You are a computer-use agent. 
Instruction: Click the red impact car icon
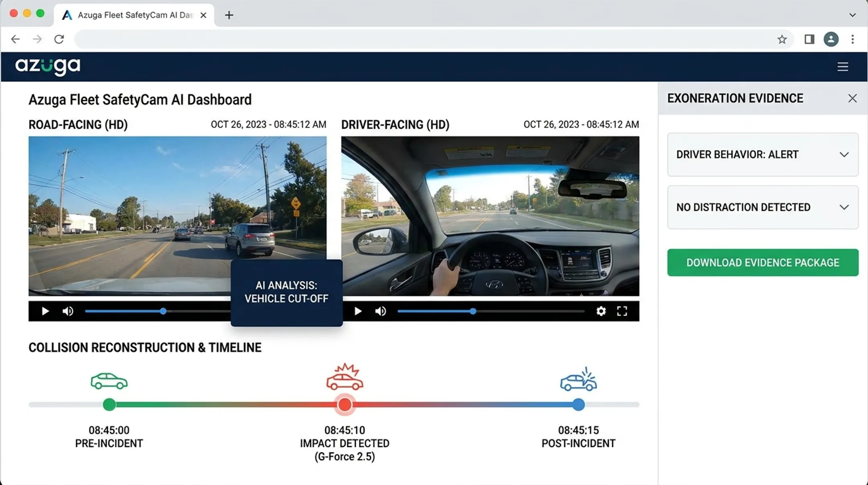click(x=344, y=377)
